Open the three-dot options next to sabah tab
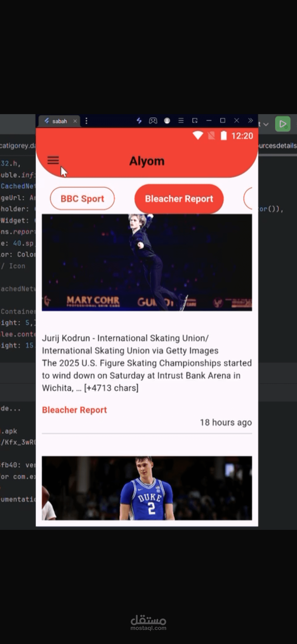This screenshot has height=644, width=297. (x=86, y=121)
